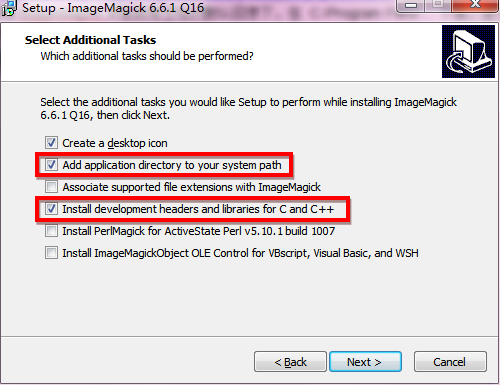This screenshot has width=500, height=385.
Task: Uncheck Create a desktop icon
Action: tap(51, 143)
